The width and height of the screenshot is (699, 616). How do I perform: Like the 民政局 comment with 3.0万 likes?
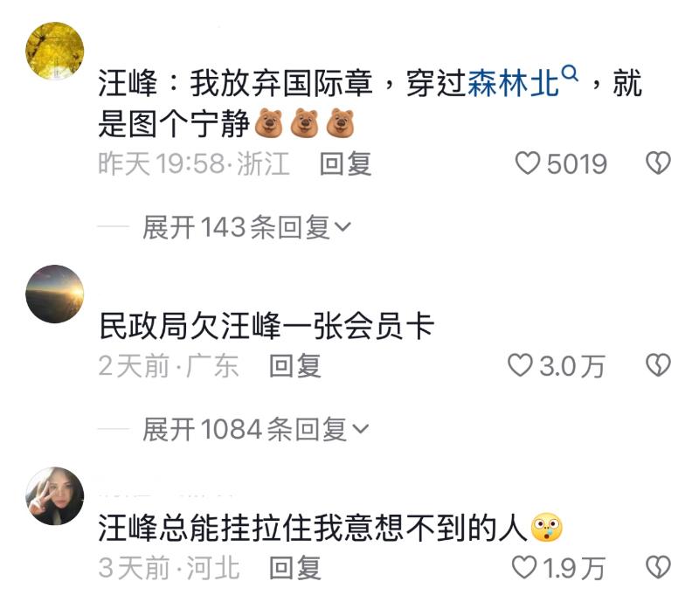pos(520,365)
